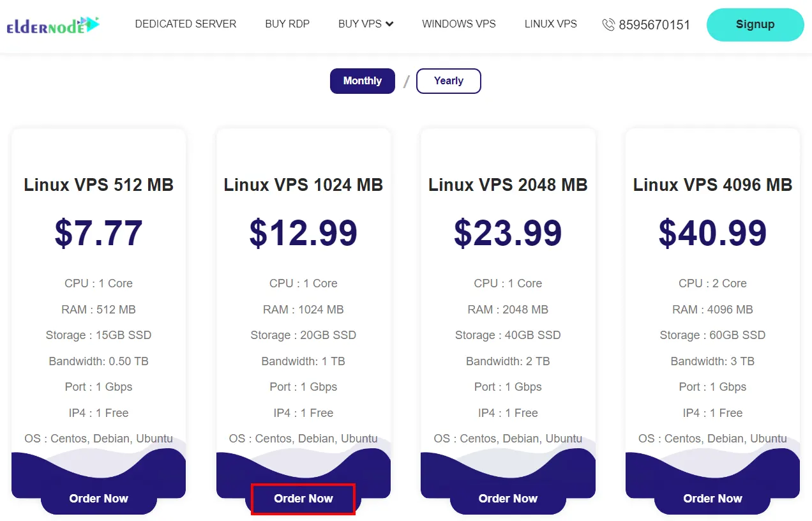This screenshot has width=812, height=521.
Task: Click the $12.99 price label
Action: pos(303,233)
